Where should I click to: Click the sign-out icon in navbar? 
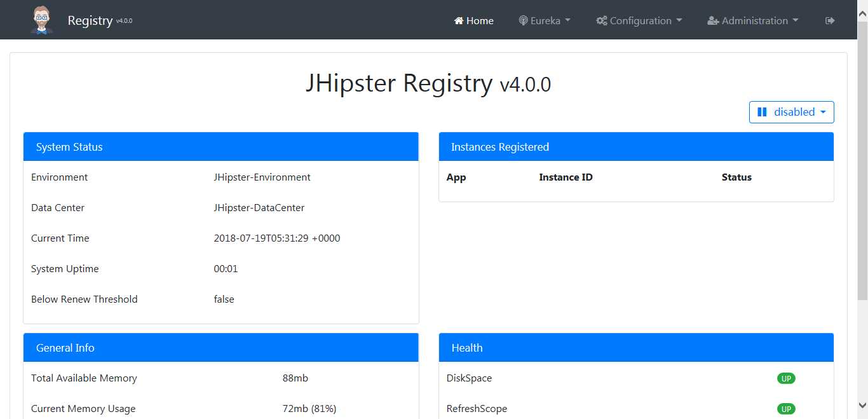pos(830,20)
